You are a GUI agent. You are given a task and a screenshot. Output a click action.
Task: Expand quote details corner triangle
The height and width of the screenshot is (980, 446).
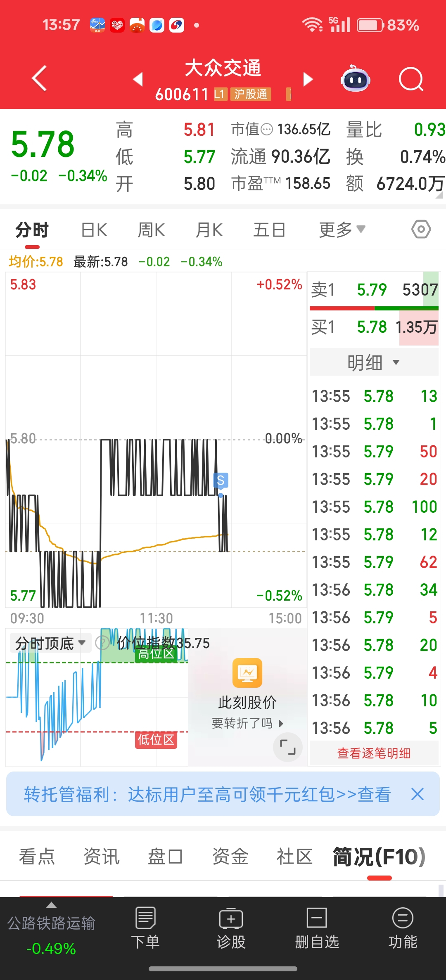click(439, 195)
